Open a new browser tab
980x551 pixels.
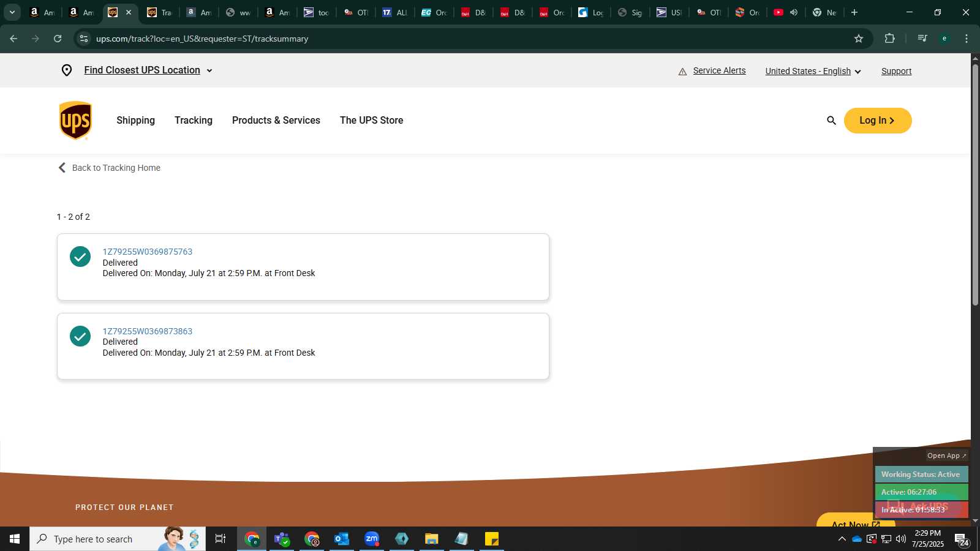854,12
